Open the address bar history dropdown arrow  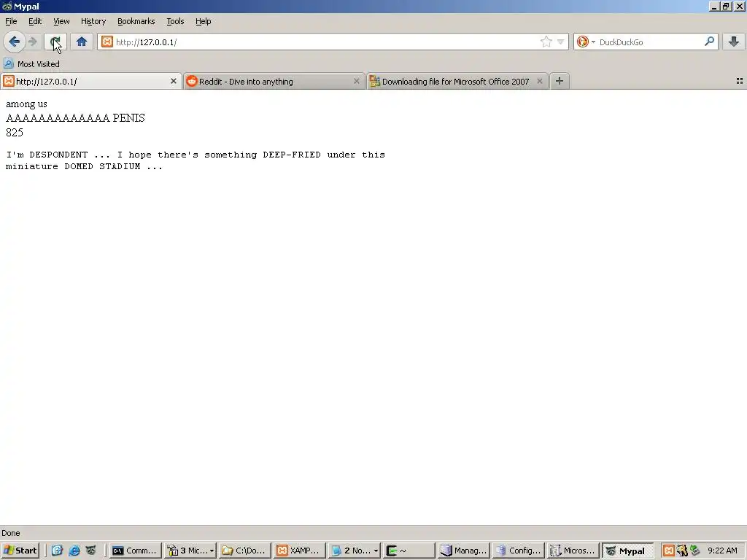561,42
